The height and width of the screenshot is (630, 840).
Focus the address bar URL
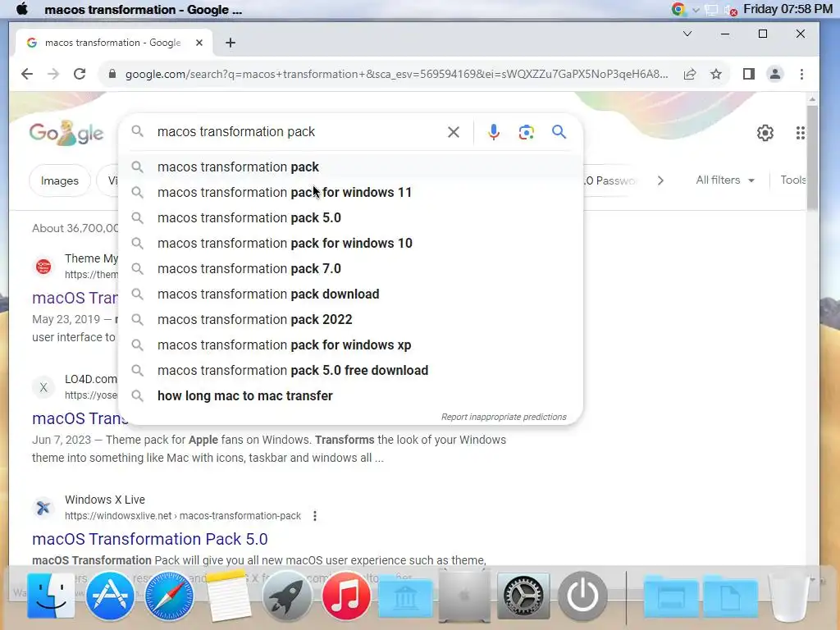click(396, 74)
